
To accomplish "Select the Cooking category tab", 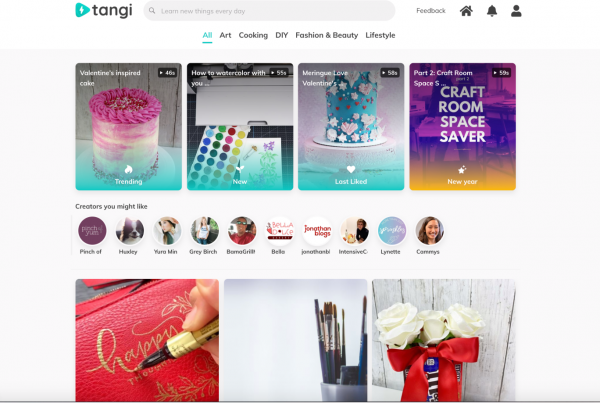I will click(253, 35).
